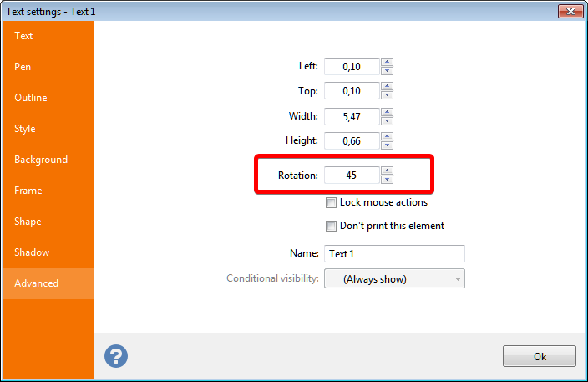Open the Shadow tab
Screen dimensions: 588x382
click(x=32, y=252)
